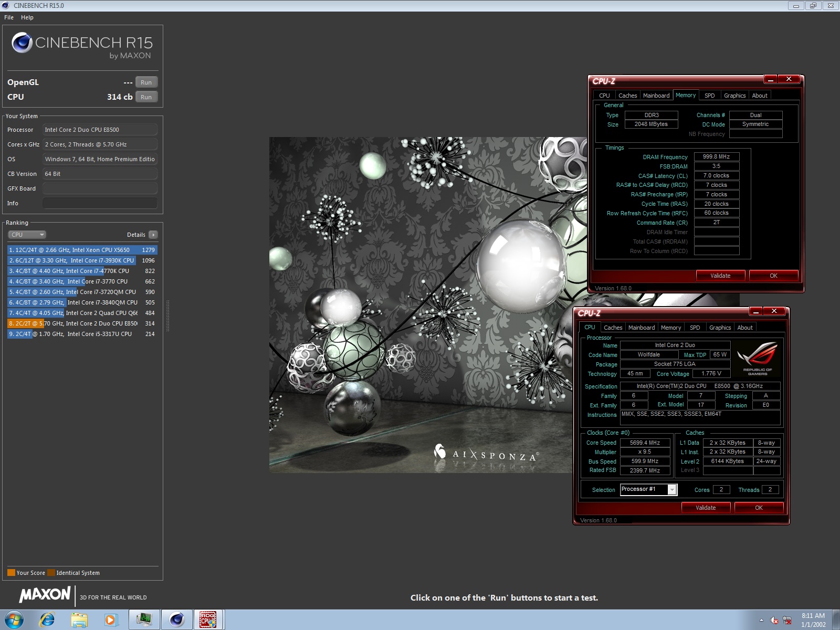Click OK in lower CPU-Z CPU window
This screenshot has height=630, width=840.
pos(759,508)
